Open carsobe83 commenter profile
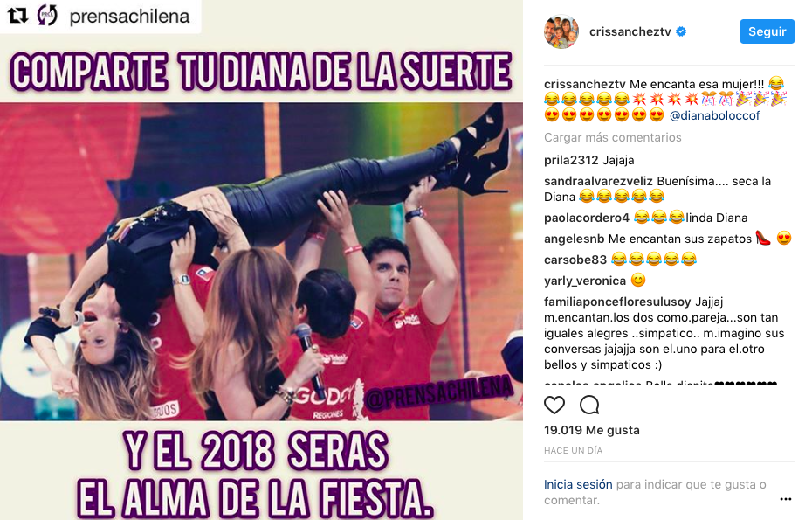 pos(575,260)
